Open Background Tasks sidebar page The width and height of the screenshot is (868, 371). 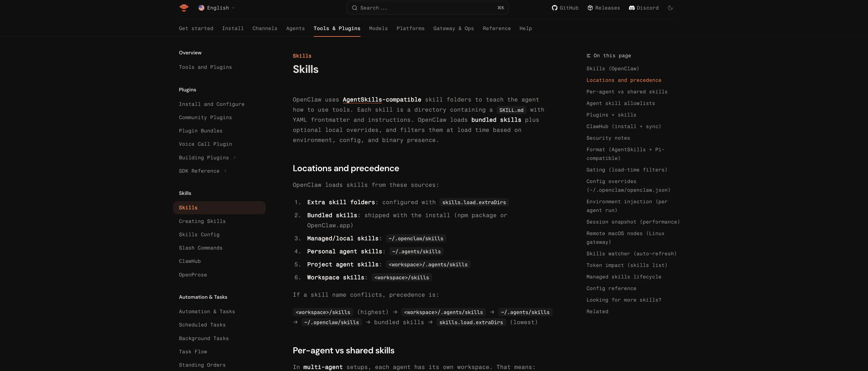click(204, 338)
